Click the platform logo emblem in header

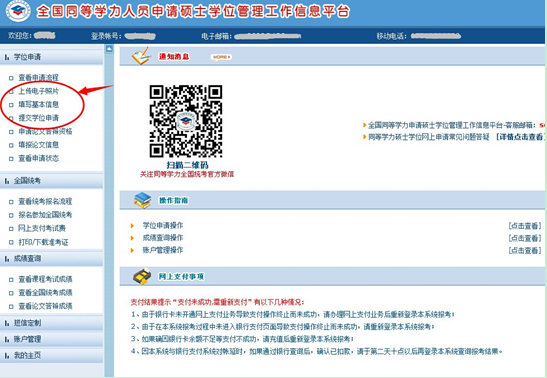coord(18,11)
